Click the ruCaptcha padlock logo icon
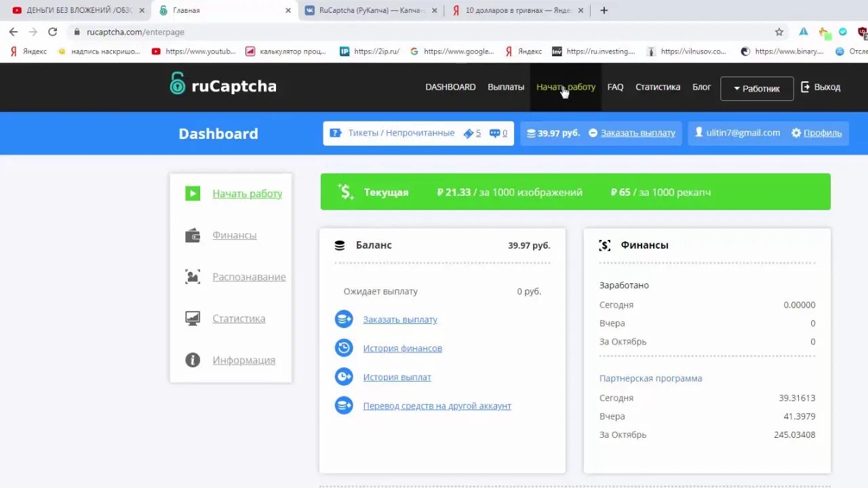868x488 pixels. (x=177, y=83)
